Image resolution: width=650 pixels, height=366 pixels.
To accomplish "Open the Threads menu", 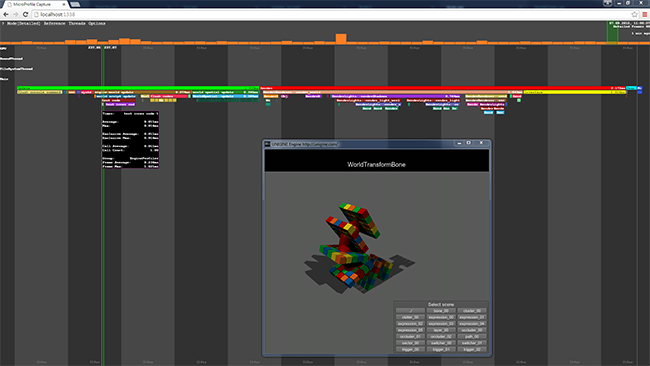I will (x=77, y=24).
